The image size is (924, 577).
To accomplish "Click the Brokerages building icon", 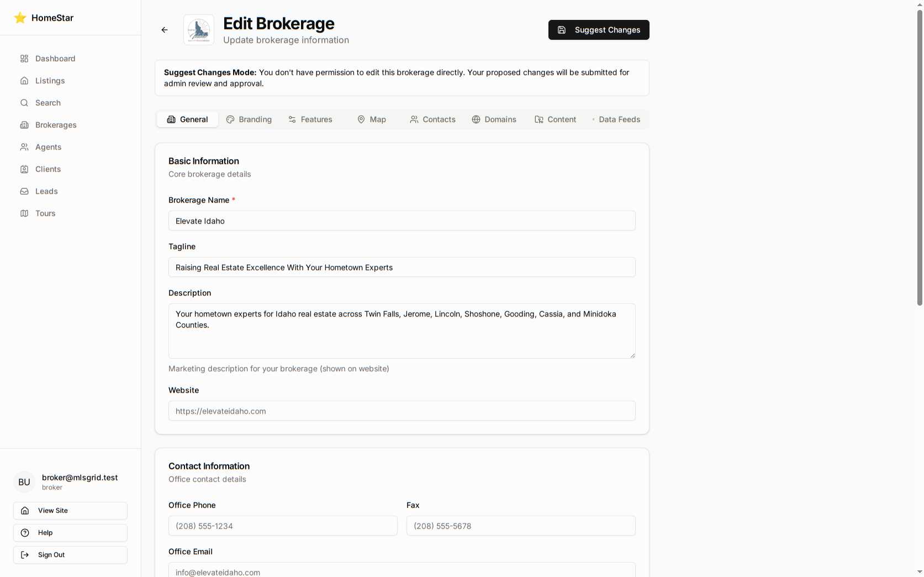I will [24, 125].
